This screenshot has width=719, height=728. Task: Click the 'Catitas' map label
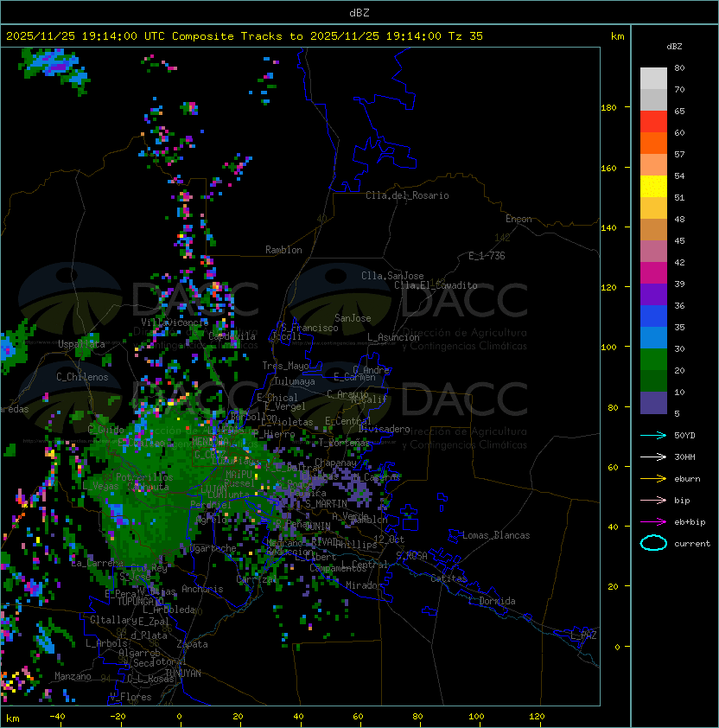[x=449, y=578]
